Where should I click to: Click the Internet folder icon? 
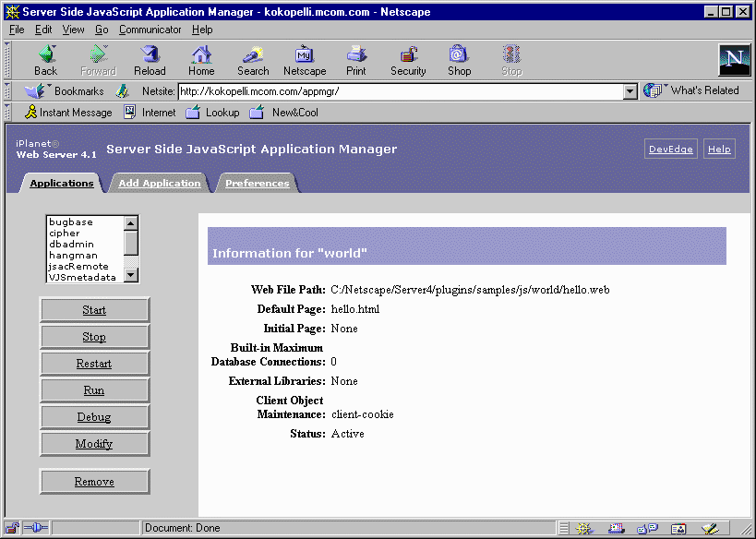tap(130, 112)
